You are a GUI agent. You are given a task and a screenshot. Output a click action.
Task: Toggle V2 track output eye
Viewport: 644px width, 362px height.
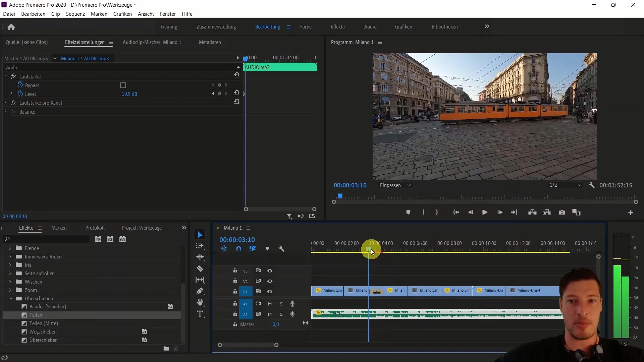270,281
